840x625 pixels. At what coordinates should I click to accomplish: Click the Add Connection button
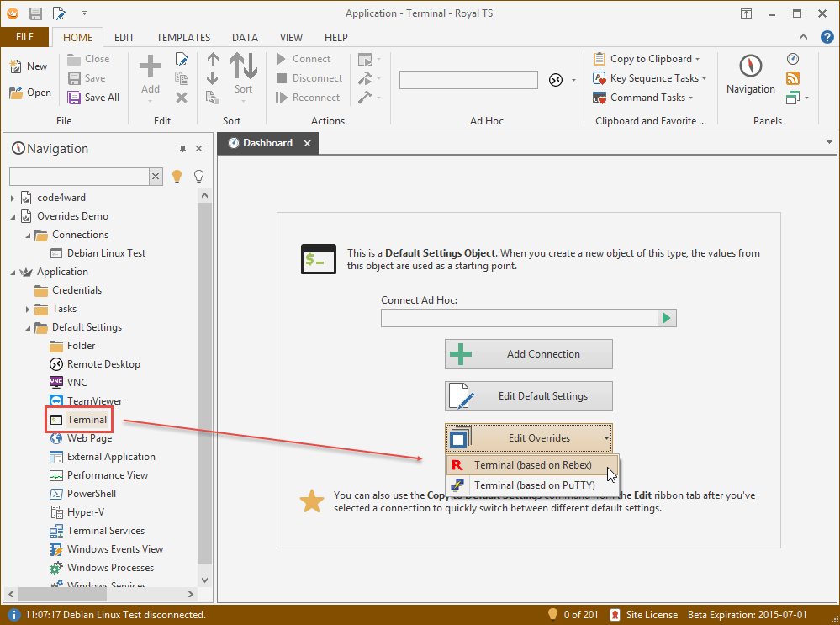pyautogui.click(x=528, y=354)
